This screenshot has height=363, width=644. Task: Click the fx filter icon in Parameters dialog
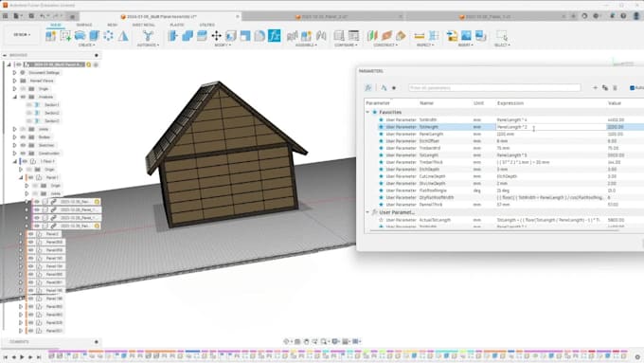[x=368, y=87]
